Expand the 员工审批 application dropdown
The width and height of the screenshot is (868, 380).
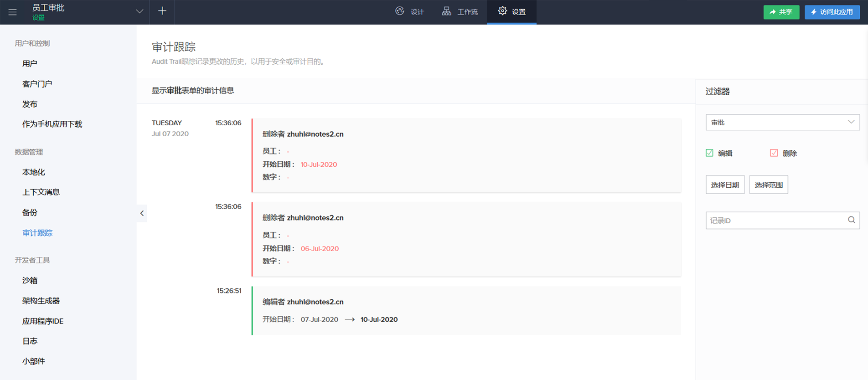pos(139,11)
